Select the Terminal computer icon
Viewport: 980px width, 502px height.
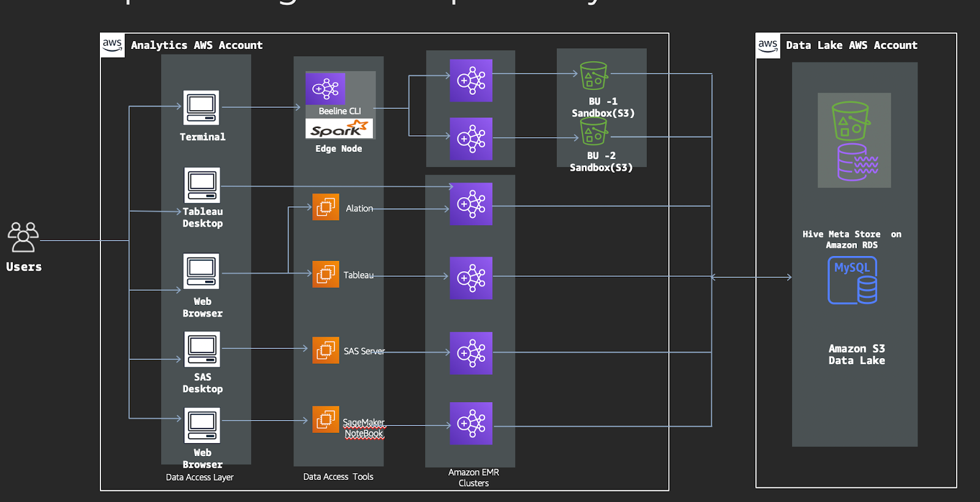coord(201,108)
